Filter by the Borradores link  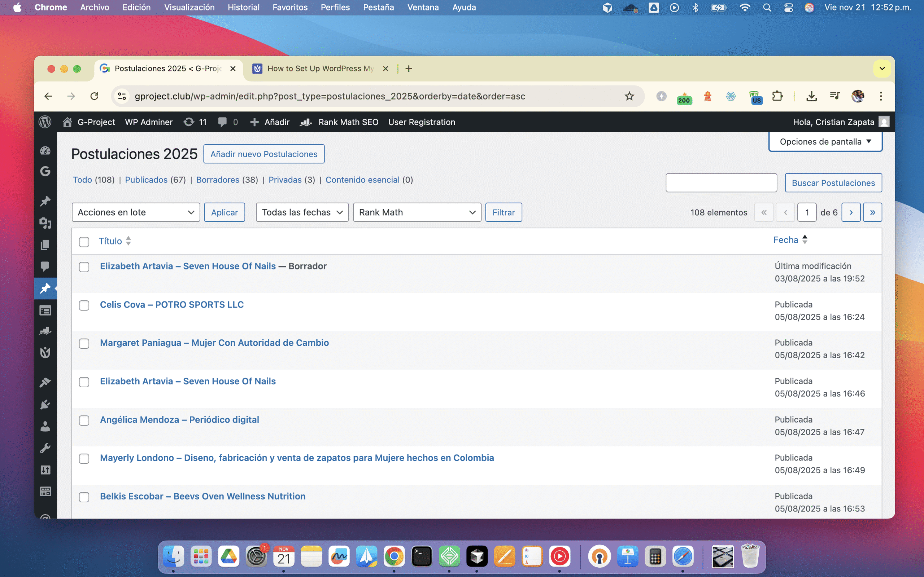click(x=218, y=180)
